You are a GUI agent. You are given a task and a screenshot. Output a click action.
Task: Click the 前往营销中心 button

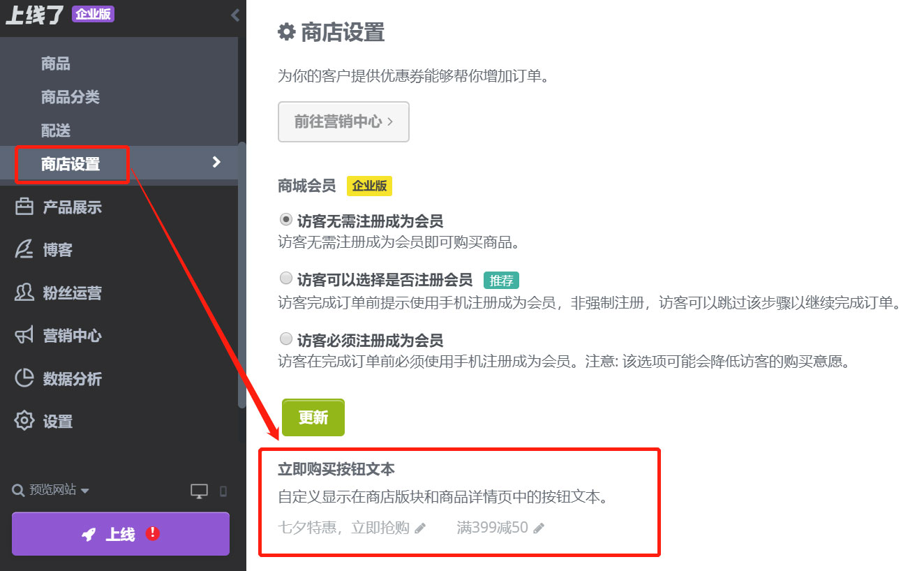point(343,121)
